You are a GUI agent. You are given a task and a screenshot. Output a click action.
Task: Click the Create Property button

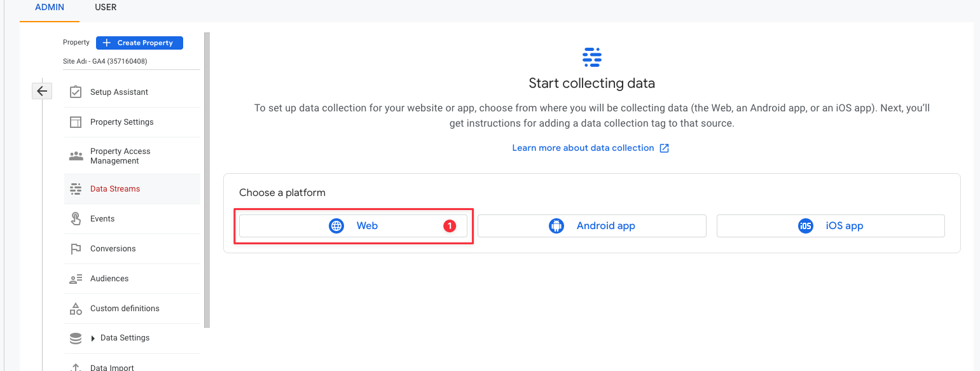(x=139, y=43)
